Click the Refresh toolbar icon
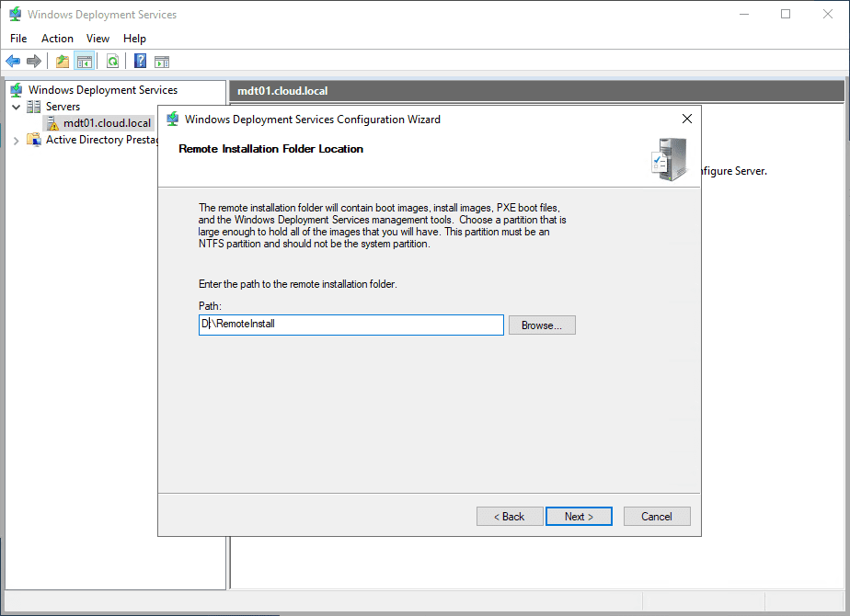This screenshot has width=850, height=616. [112, 62]
